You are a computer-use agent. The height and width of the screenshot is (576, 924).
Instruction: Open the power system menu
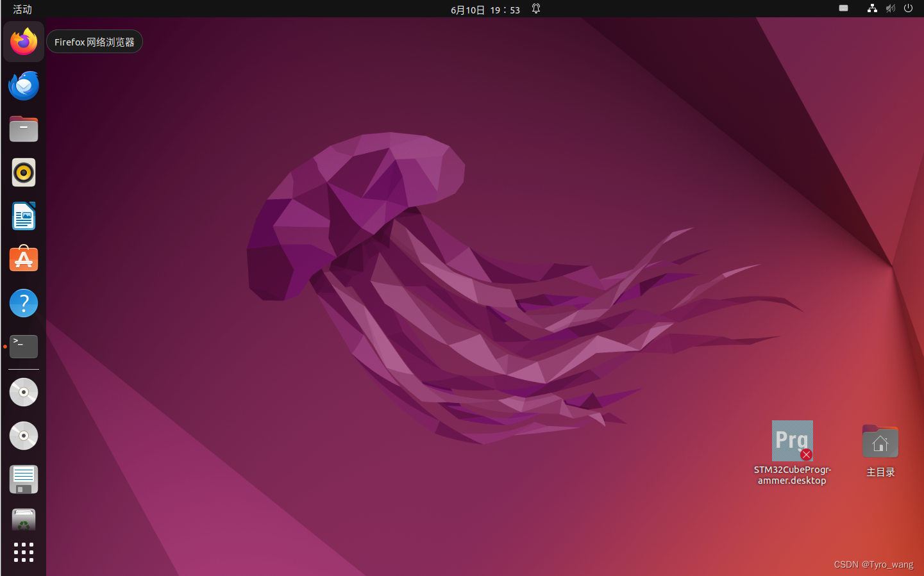pyautogui.click(x=908, y=8)
